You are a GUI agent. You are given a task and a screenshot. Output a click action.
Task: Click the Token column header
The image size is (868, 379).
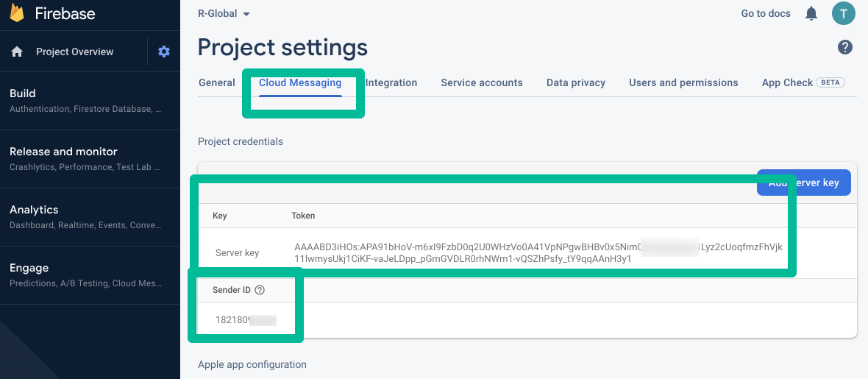click(x=303, y=216)
